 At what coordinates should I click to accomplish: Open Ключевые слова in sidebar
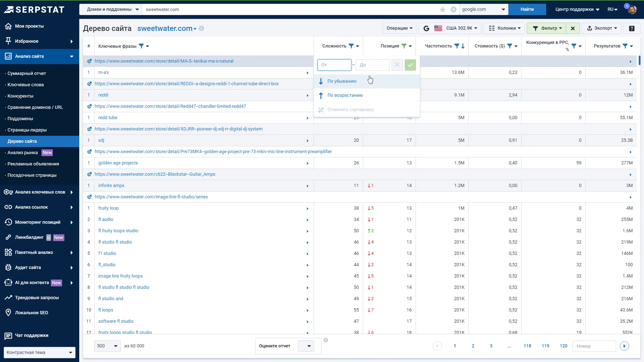point(26,85)
